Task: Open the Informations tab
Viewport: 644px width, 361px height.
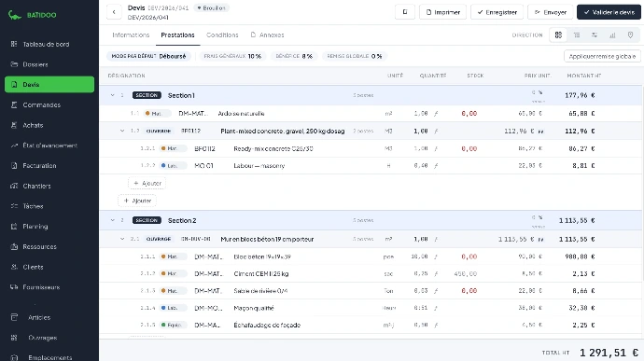Action: 131,35
